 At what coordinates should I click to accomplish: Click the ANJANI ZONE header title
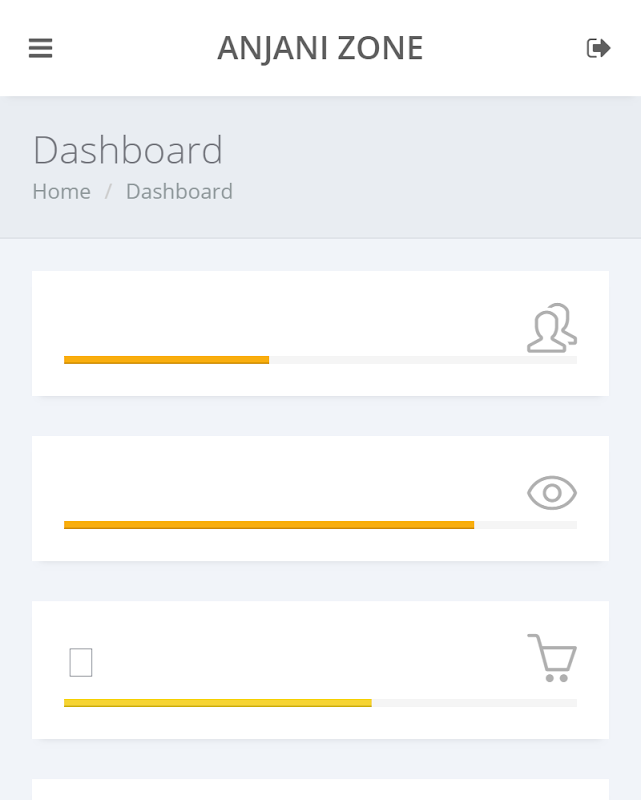pyautogui.click(x=320, y=48)
